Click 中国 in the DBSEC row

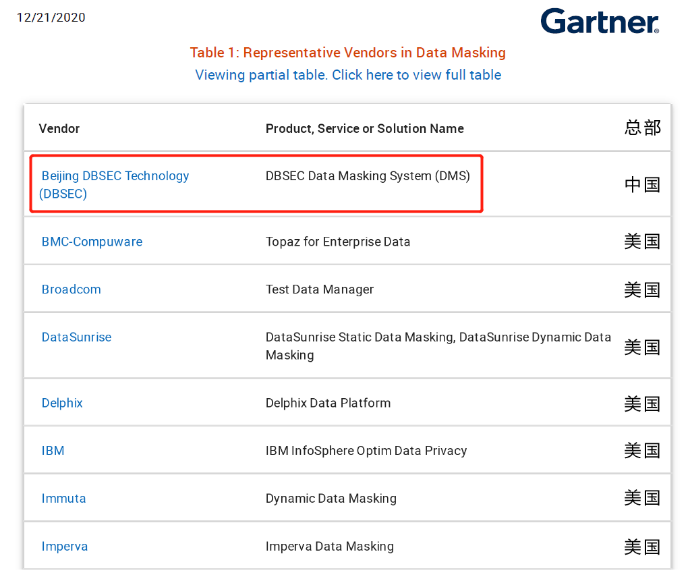pos(642,185)
